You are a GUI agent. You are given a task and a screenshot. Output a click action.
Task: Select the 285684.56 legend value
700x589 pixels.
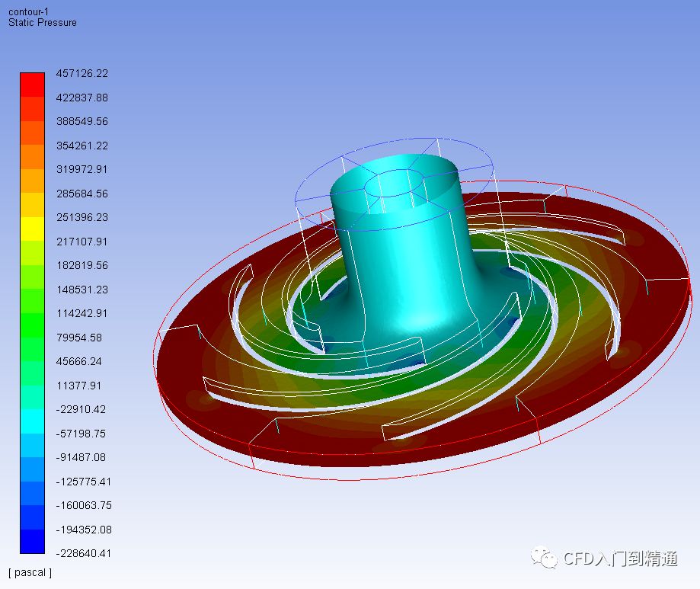82,194
